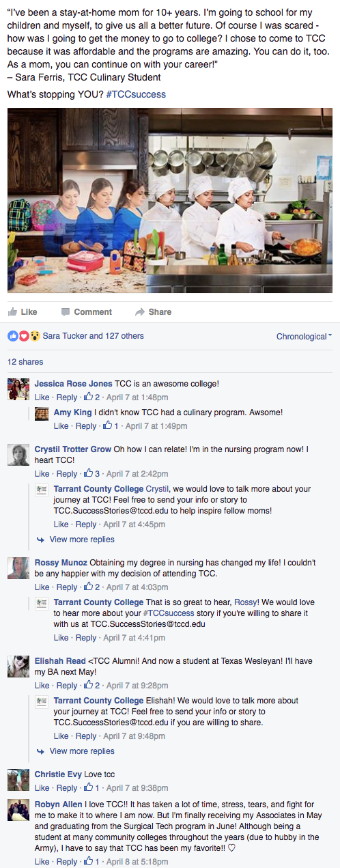The height and width of the screenshot is (868, 340).
Task: Like Robyn Allen's comment
Action: point(42,862)
